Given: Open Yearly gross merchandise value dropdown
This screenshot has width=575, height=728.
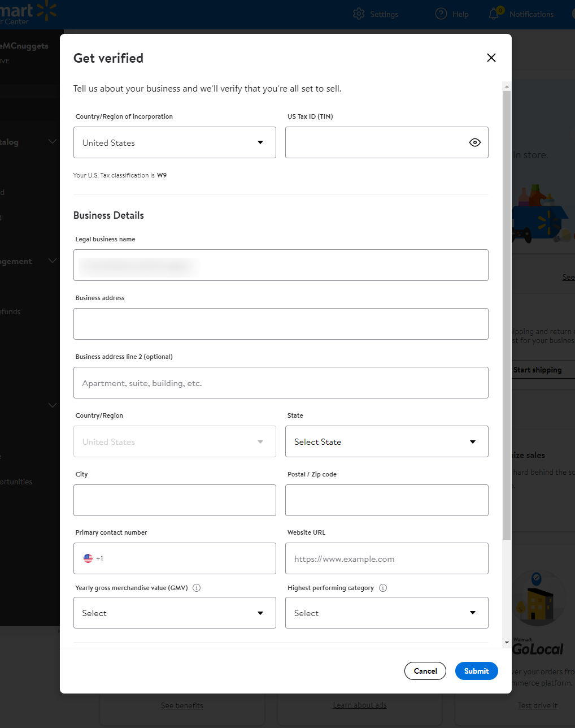Looking at the screenshot, I should 175,613.
